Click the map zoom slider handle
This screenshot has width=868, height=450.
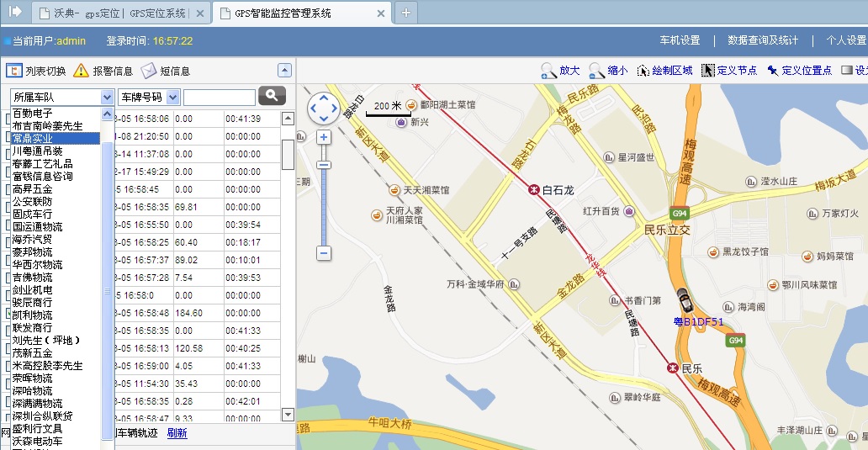click(x=324, y=165)
